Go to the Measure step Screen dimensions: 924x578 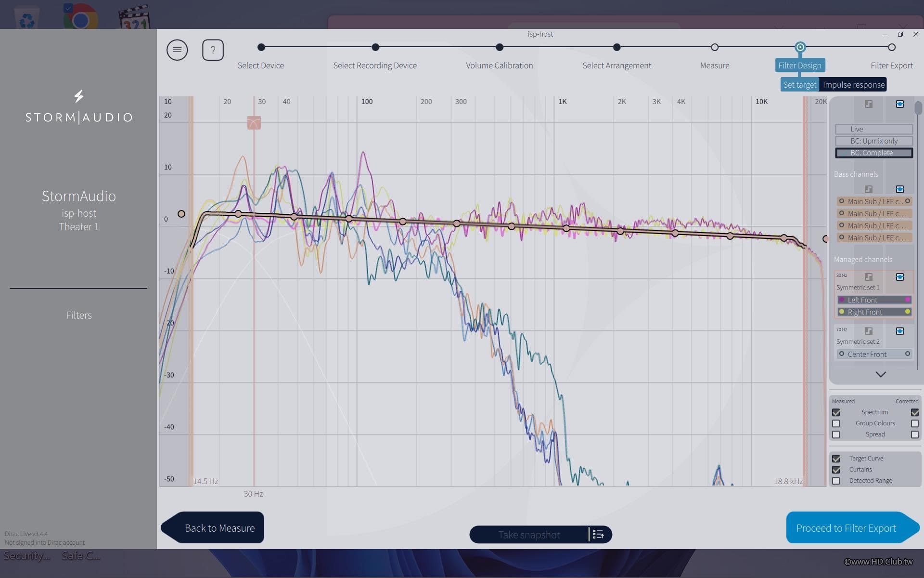[715, 47]
